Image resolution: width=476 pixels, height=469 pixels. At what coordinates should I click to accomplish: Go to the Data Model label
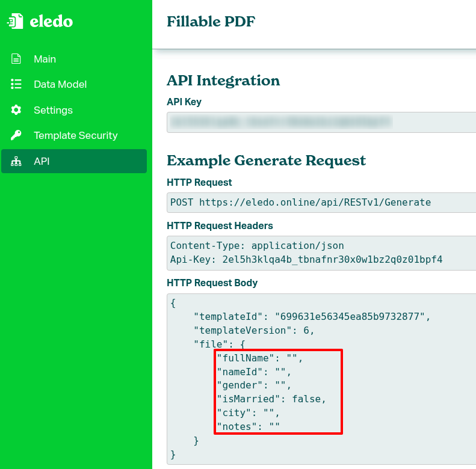point(60,84)
